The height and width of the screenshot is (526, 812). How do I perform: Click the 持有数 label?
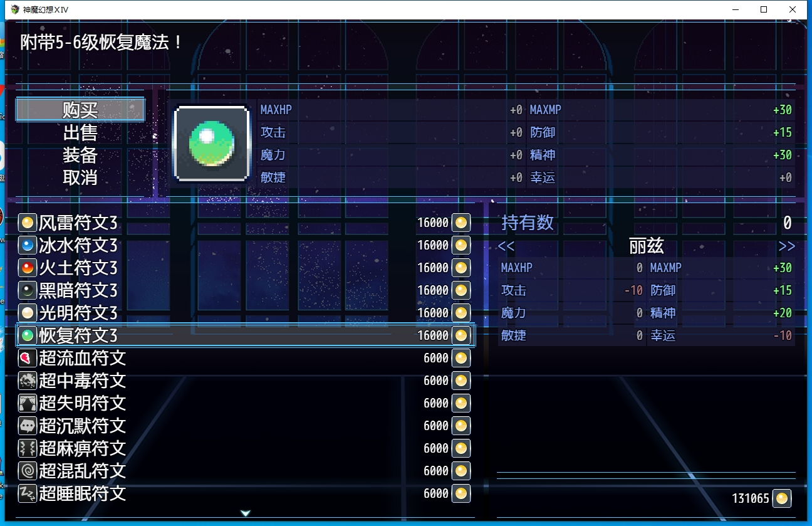click(x=528, y=223)
